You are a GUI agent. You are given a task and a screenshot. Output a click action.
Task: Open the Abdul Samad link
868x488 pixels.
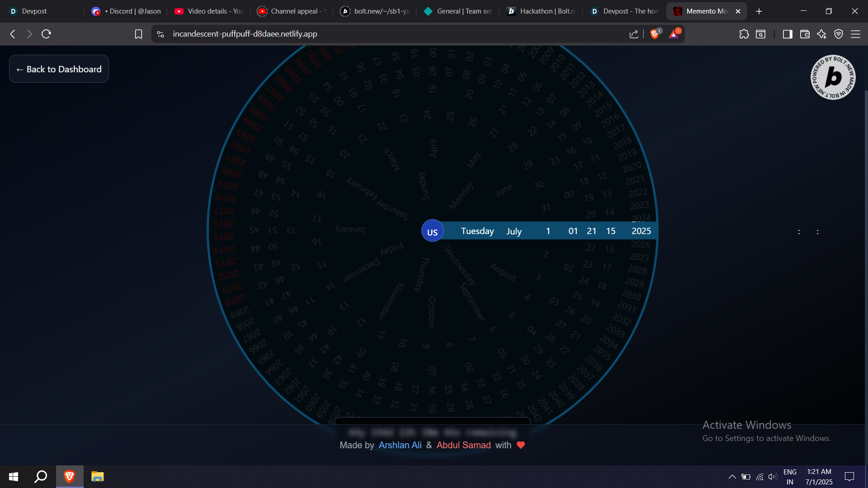coord(463,445)
